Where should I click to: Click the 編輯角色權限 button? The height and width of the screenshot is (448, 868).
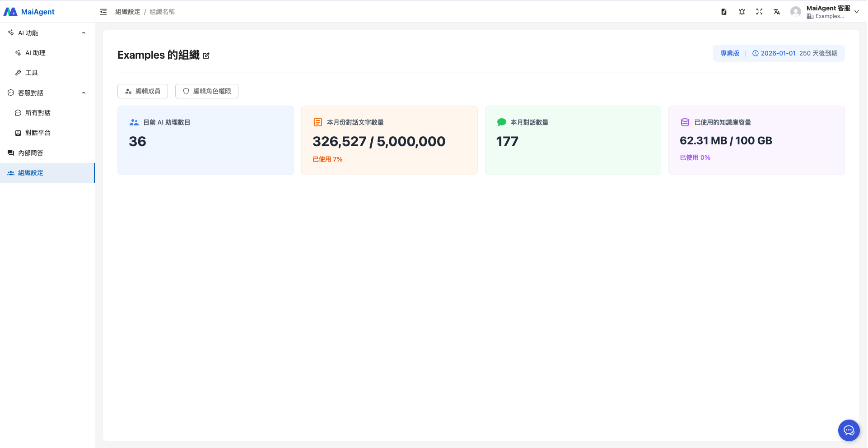click(x=207, y=91)
